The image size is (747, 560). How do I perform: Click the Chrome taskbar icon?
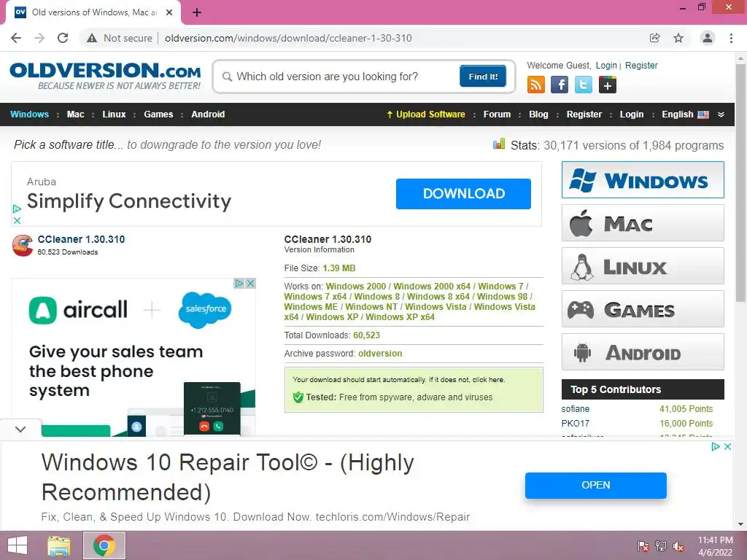[x=104, y=545]
